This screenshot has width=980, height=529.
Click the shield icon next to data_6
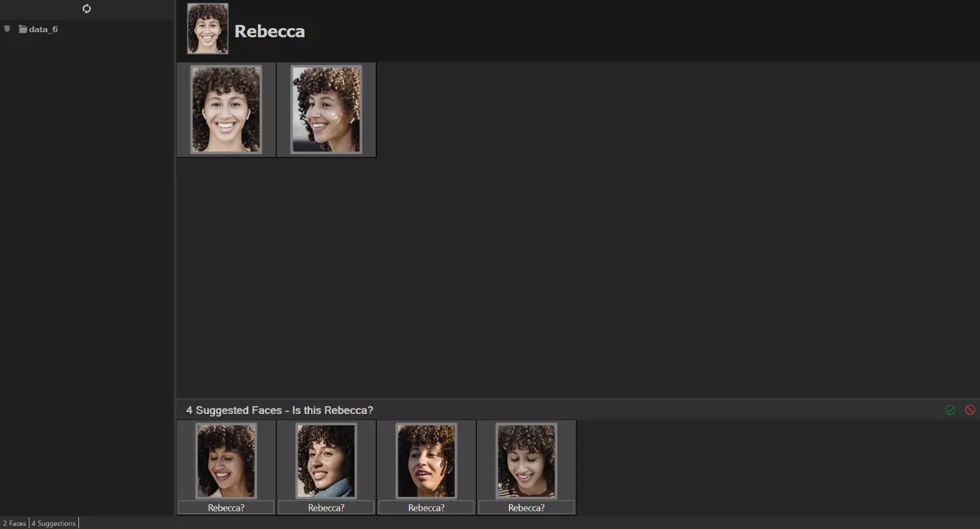(x=7, y=28)
